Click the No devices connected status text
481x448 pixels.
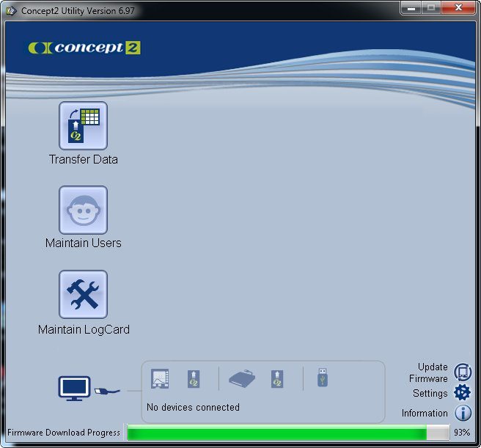pos(193,407)
